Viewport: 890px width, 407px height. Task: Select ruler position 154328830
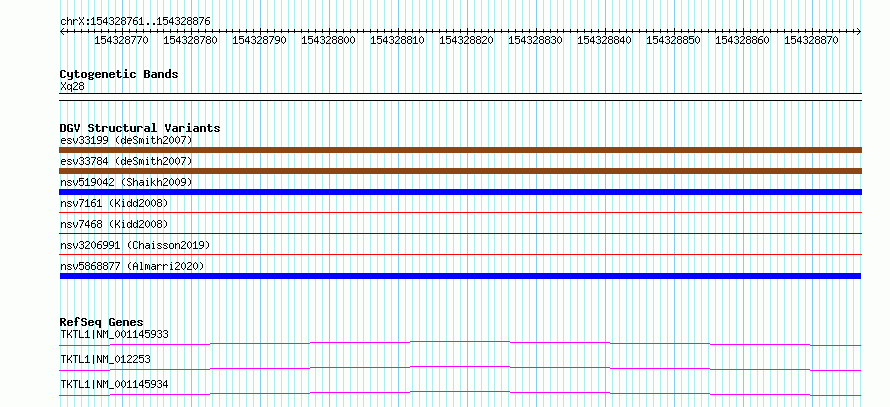[x=535, y=40]
